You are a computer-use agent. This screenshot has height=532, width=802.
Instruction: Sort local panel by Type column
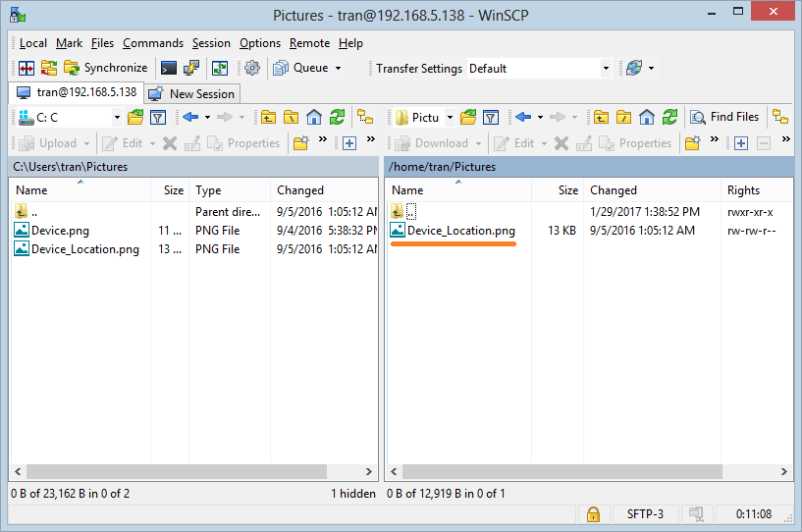point(230,190)
